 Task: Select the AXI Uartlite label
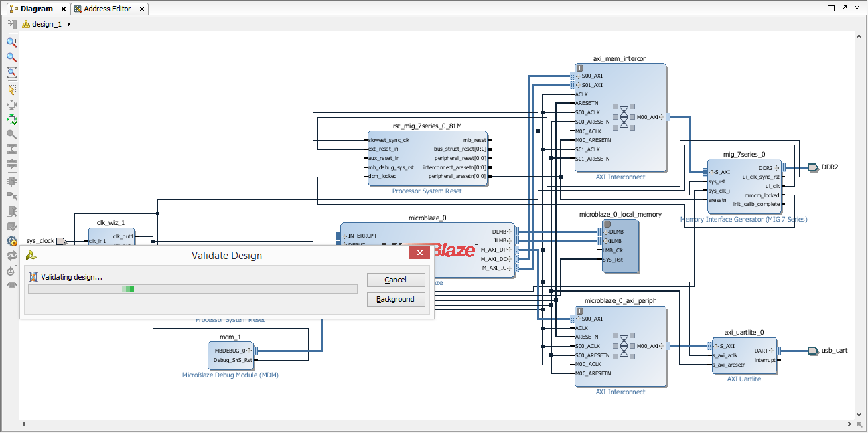pyautogui.click(x=744, y=379)
